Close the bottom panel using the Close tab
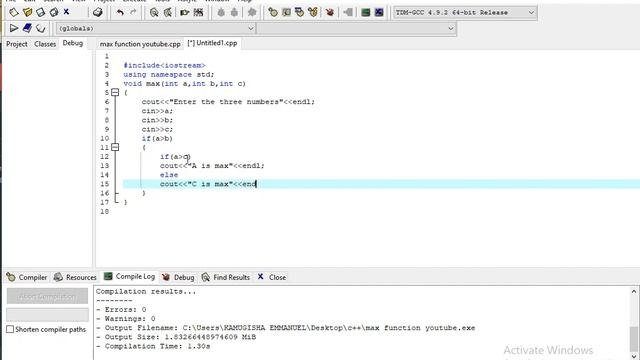This screenshot has height=360, width=640. coord(271,277)
